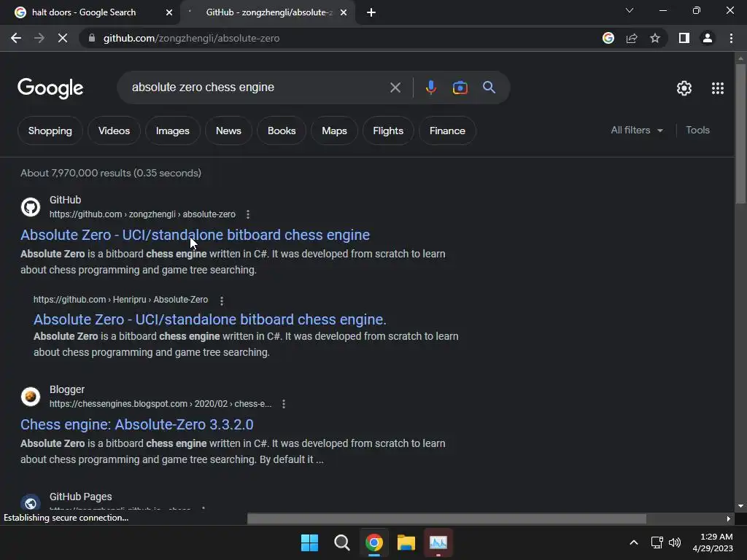Filter results by News

pyautogui.click(x=228, y=131)
